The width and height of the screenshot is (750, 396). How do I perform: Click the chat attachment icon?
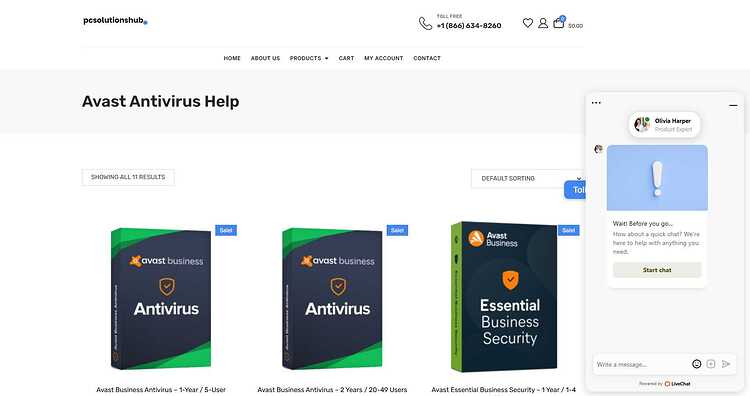click(711, 364)
